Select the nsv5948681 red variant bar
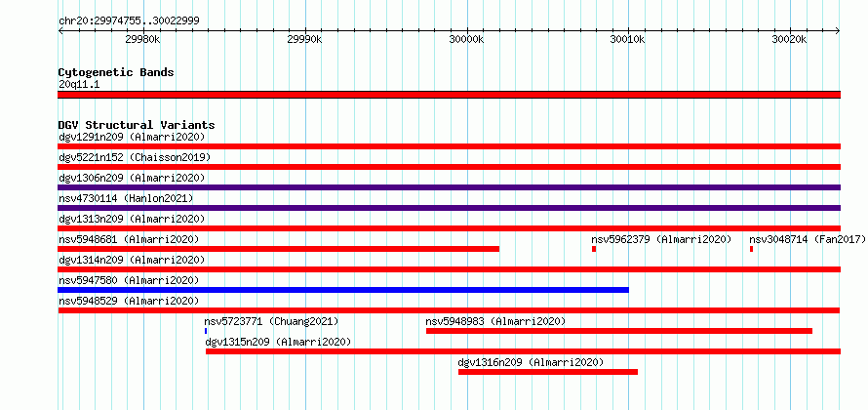Image resolution: width=868 pixels, height=410 pixels. 279,249
